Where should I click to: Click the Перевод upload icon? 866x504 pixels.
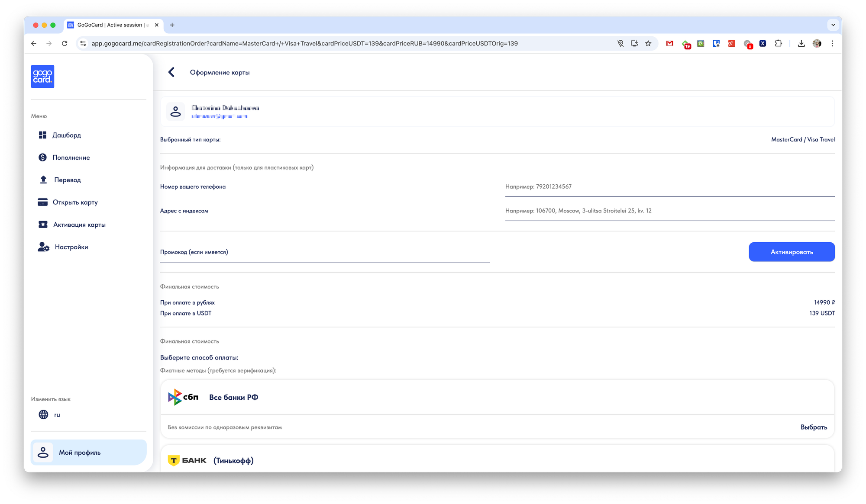point(43,180)
